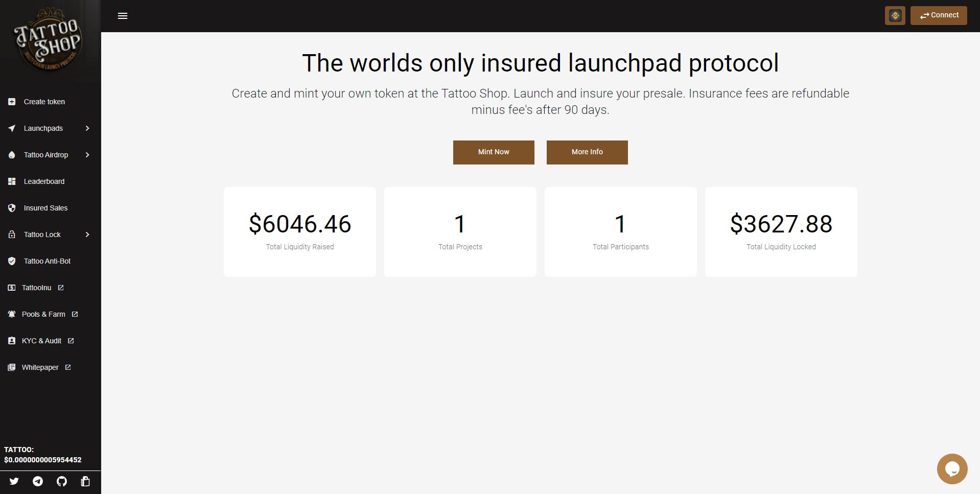980x494 pixels.
Task: Click the clipboard docs icon in footer
Action: 85,481
